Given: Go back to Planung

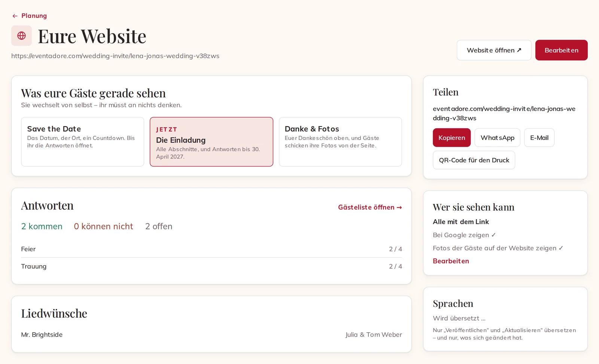Looking at the screenshot, I should point(29,16).
